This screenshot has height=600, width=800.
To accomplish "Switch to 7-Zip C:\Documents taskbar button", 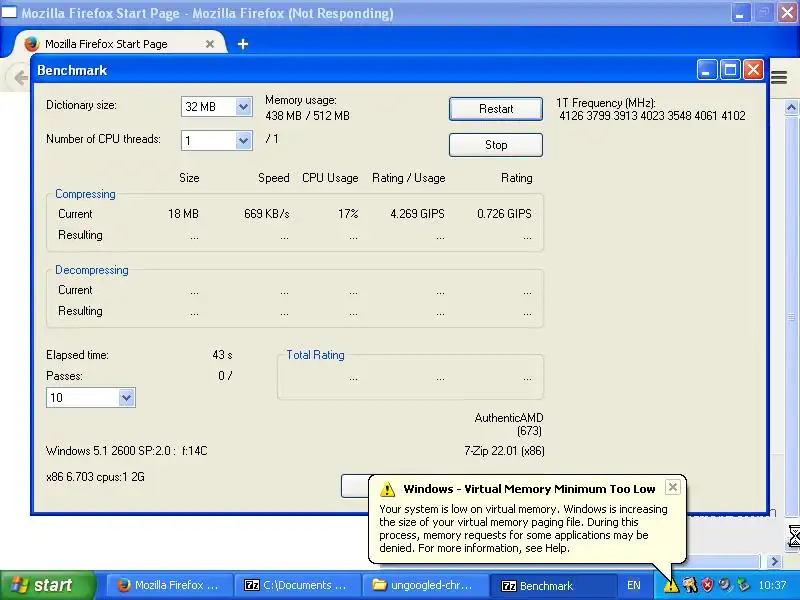I will tap(297, 585).
